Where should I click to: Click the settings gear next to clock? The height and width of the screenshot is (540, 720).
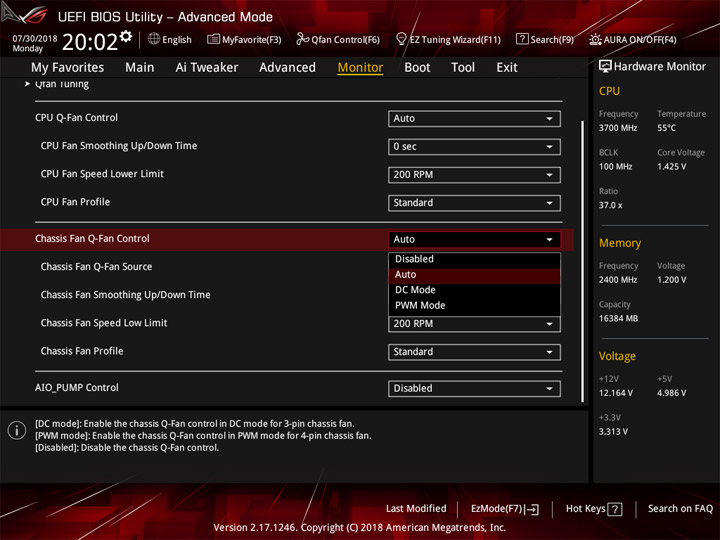tap(126, 36)
